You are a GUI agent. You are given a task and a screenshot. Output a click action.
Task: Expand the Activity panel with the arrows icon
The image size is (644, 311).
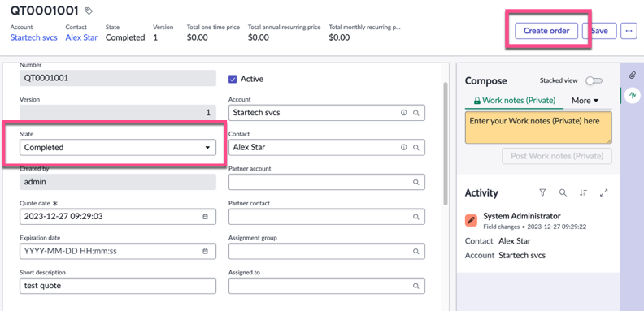pyautogui.click(x=603, y=192)
